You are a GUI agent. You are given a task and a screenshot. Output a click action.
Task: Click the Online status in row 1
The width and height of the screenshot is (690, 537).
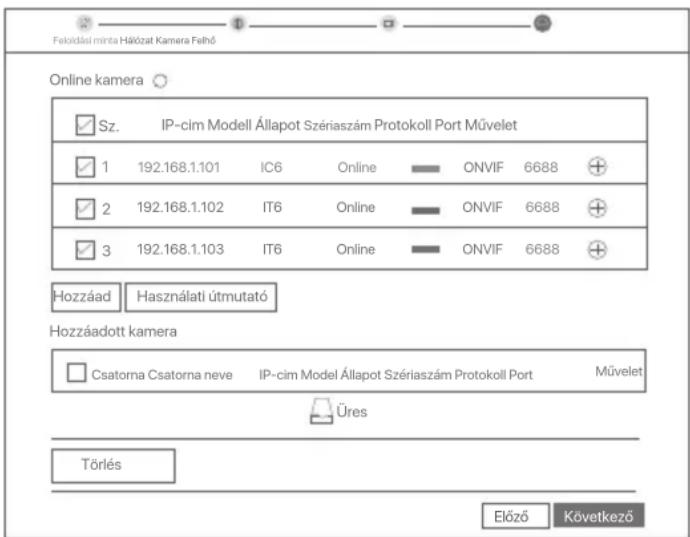tap(357, 167)
